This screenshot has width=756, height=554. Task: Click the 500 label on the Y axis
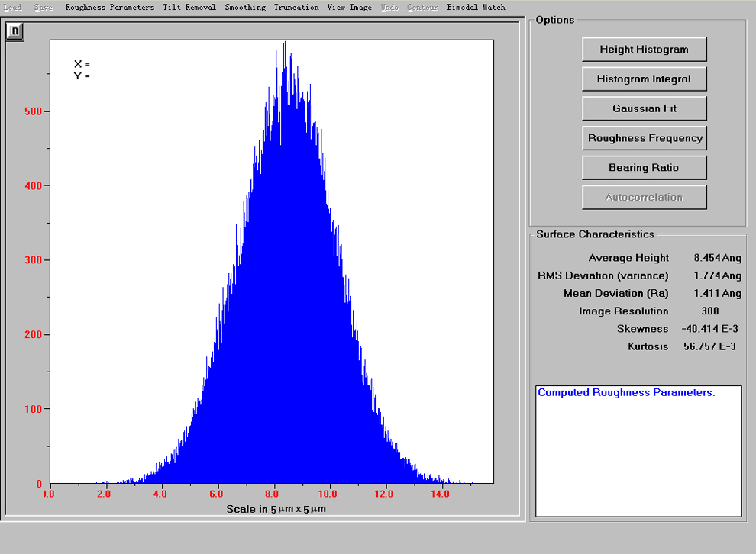pyautogui.click(x=34, y=111)
